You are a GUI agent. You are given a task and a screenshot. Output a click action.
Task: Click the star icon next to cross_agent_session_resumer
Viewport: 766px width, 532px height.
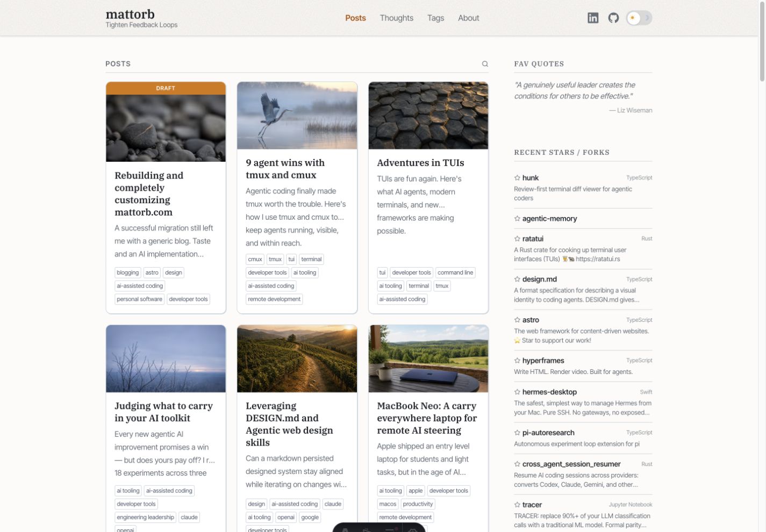pyautogui.click(x=517, y=464)
